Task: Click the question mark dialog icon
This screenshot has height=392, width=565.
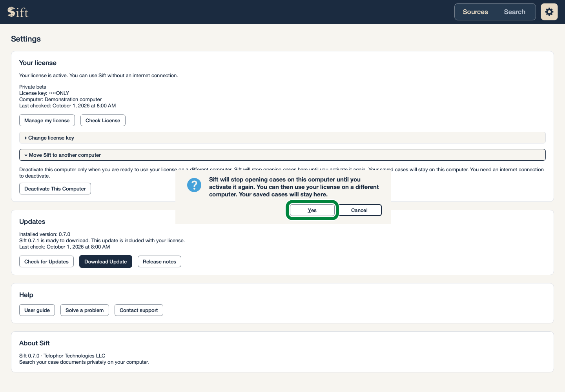Action: point(194,185)
